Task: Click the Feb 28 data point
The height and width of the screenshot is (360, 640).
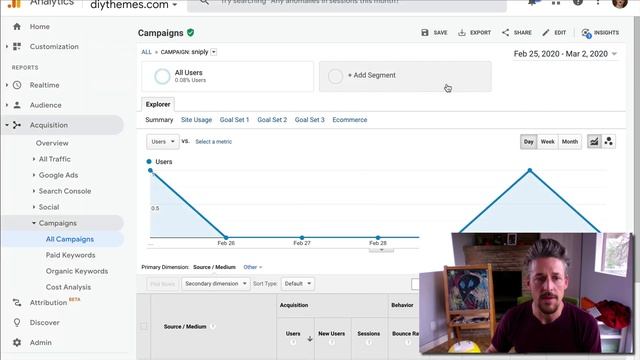Action: 378,237
